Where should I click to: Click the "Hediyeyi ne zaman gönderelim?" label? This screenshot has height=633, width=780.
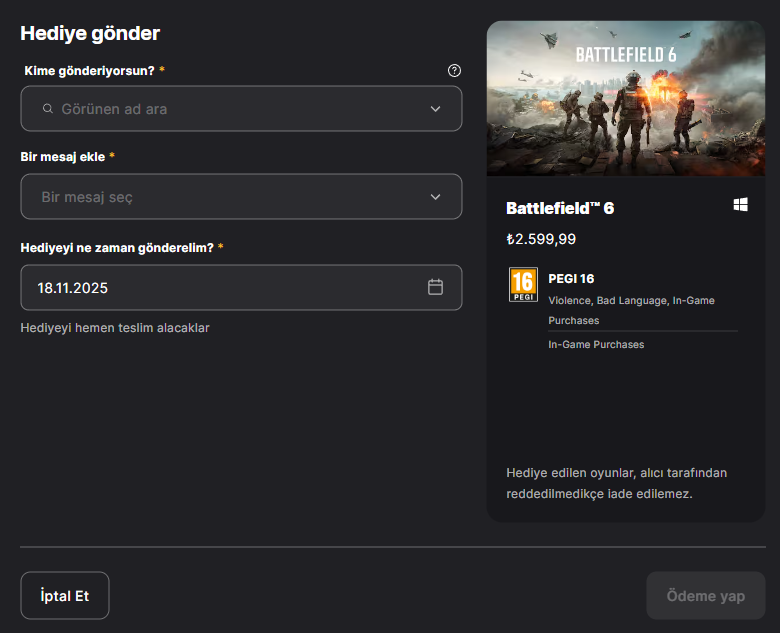(117, 248)
